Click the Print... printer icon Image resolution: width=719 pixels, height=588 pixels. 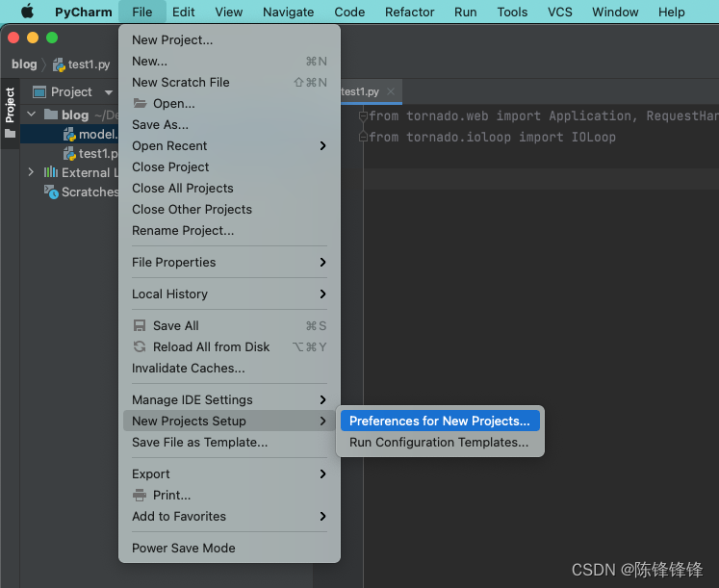pyautogui.click(x=140, y=495)
